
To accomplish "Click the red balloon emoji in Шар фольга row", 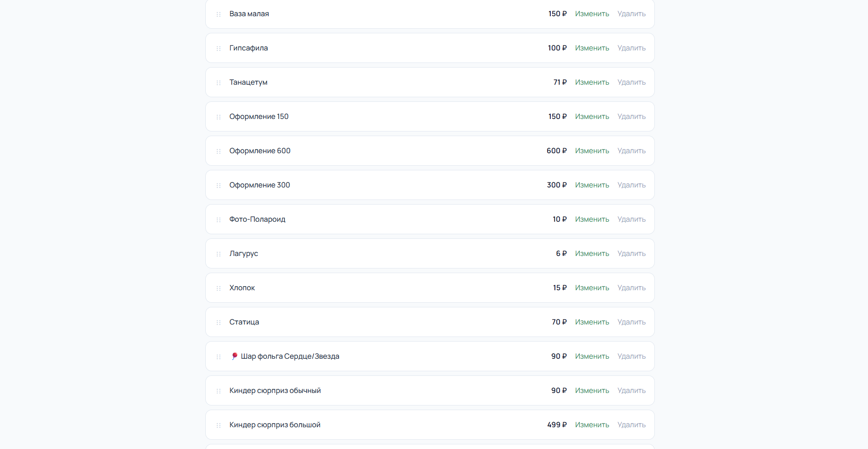I will coord(234,356).
